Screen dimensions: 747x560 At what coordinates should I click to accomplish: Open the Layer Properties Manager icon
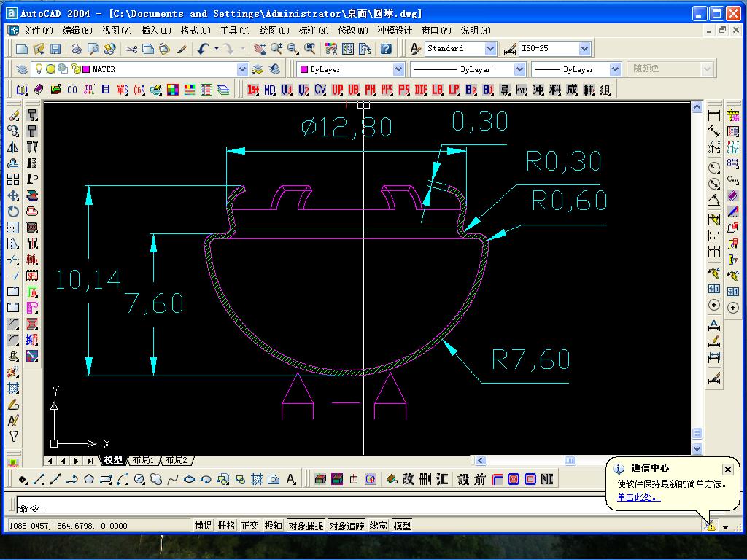point(21,69)
